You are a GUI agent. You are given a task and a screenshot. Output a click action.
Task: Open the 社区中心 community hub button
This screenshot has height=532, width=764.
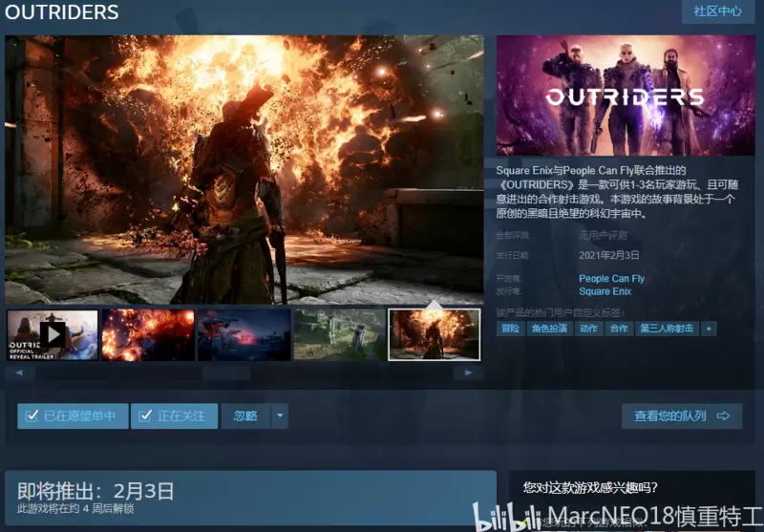coord(718,11)
